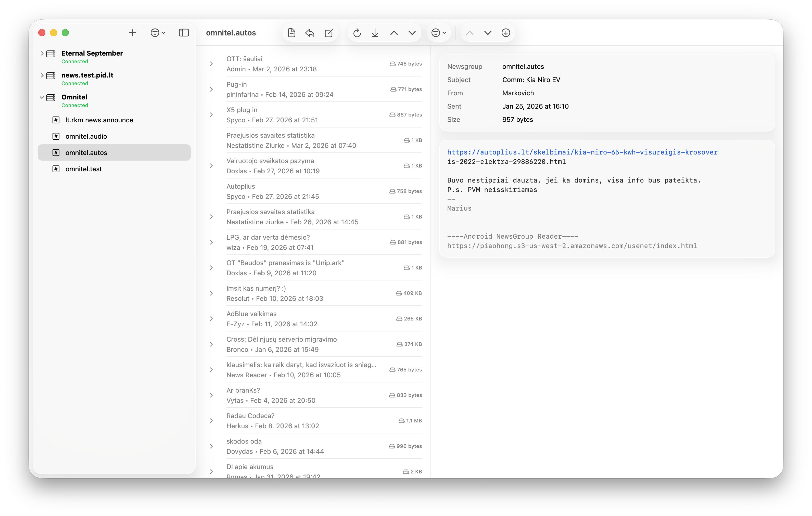Expand the Eternal September server

42,53
